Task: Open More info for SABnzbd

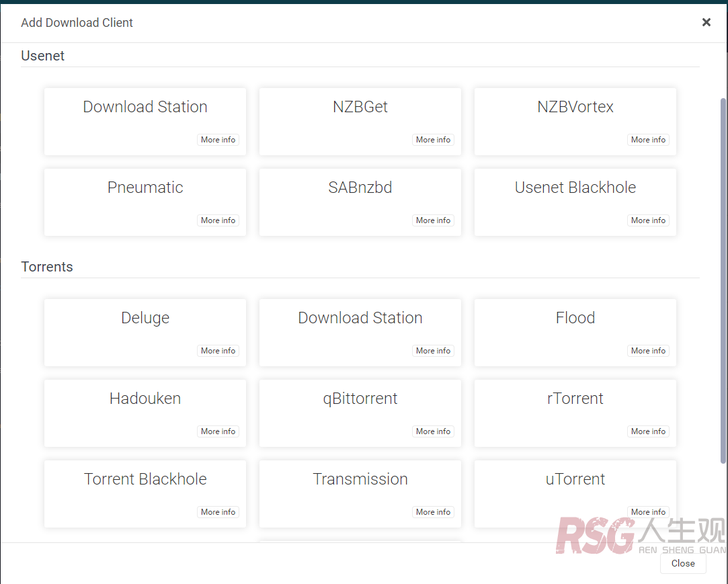Action: pyautogui.click(x=433, y=220)
